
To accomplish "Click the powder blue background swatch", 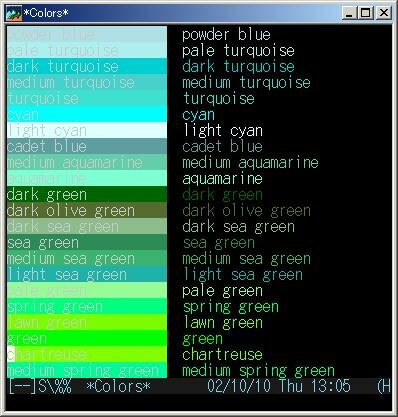I will [x=87, y=34].
